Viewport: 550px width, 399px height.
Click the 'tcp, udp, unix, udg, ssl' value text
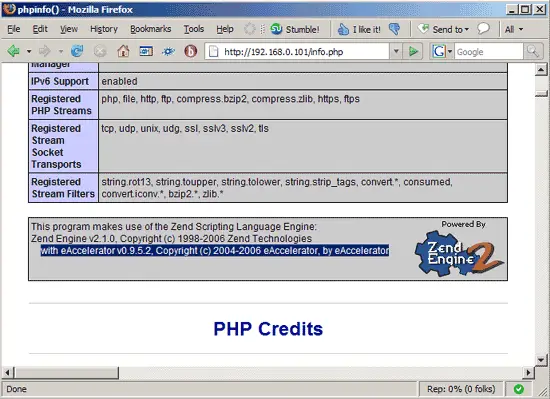185,129
